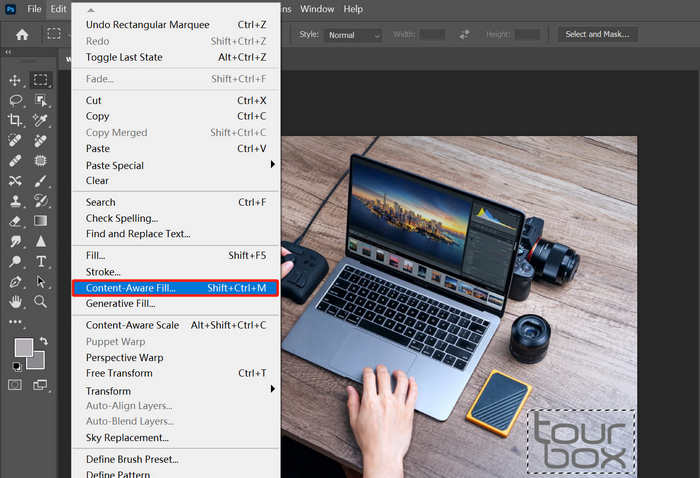The image size is (700, 478).
Task: Choose Stroke... menu item
Action: pos(176,272)
